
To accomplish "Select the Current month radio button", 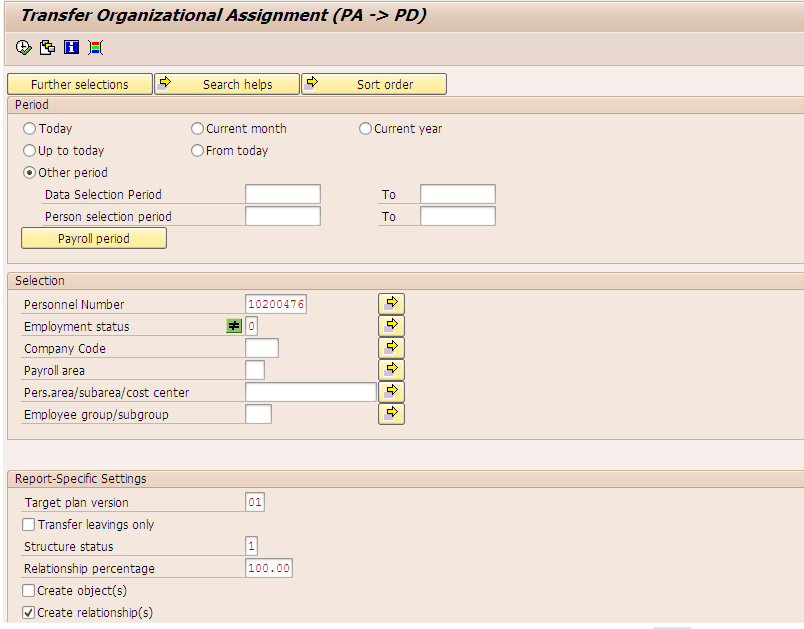I will 197,128.
